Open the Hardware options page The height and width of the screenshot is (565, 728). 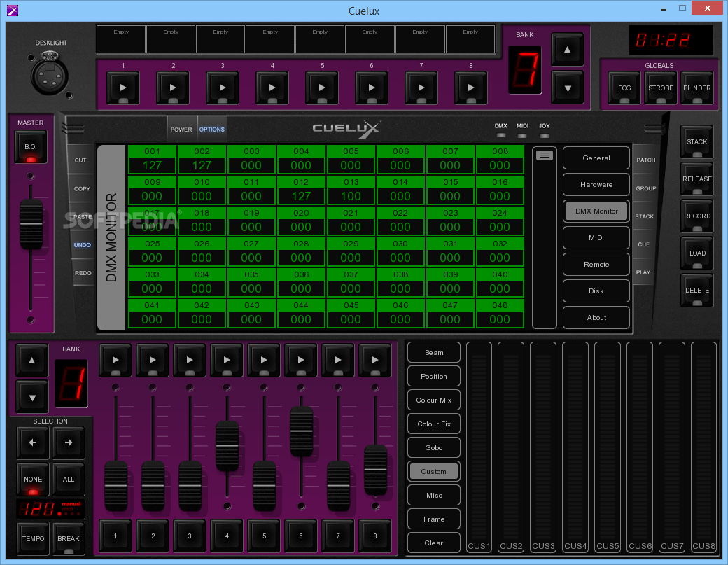[596, 184]
